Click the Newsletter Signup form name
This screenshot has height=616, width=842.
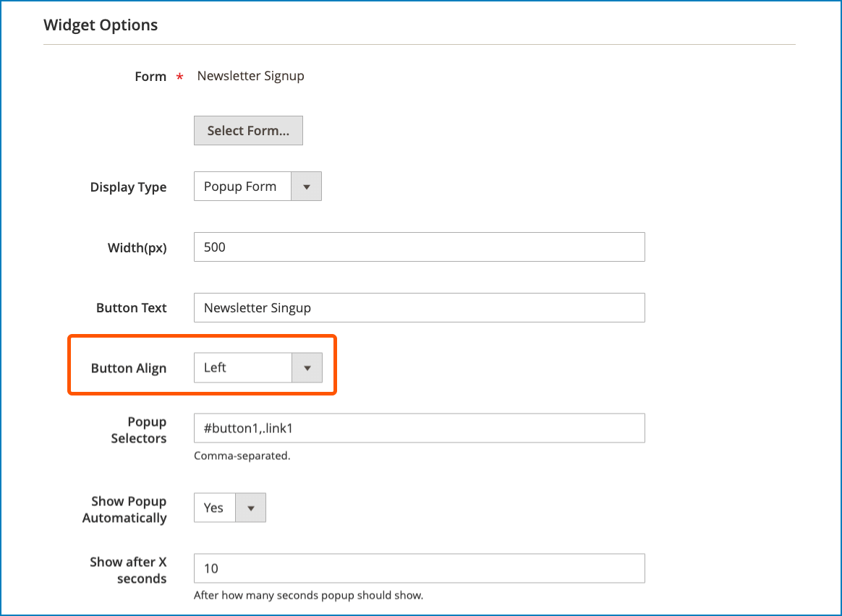point(250,76)
